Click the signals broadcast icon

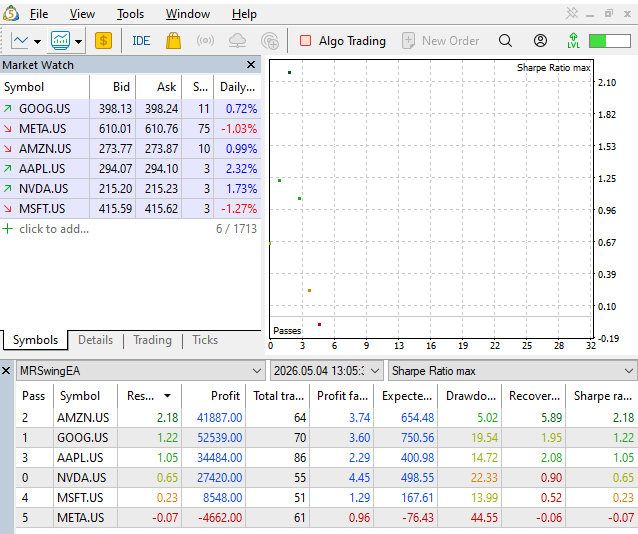pyautogui.click(x=205, y=41)
